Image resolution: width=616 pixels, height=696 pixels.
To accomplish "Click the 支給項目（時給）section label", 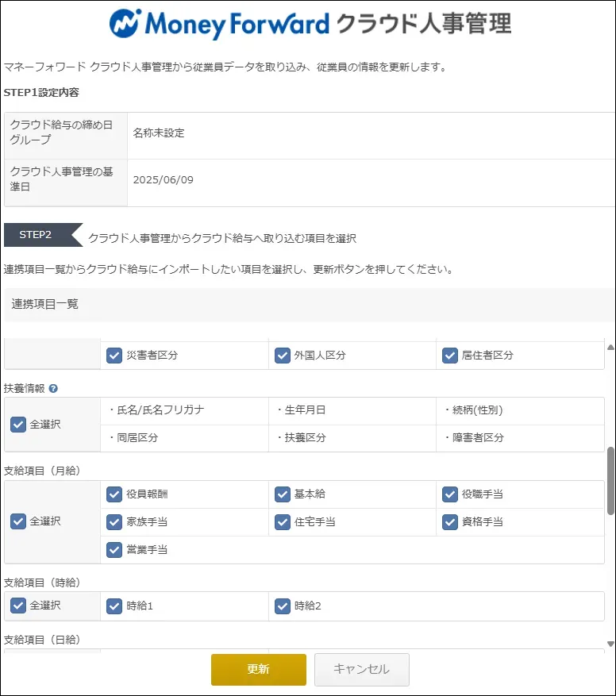I will point(42,583).
